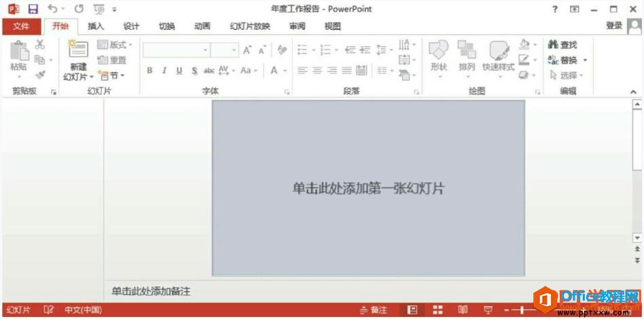644x319 pixels.
Task: Clear all formatting eraser icon
Action: pyautogui.click(x=282, y=50)
